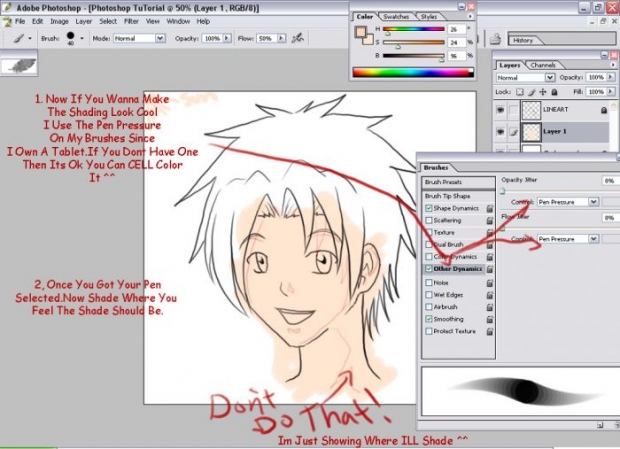The width and height of the screenshot is (620, 449).
Task: Enable the Airbrush checkbox in Brushes panel
Action: (429, 307)
